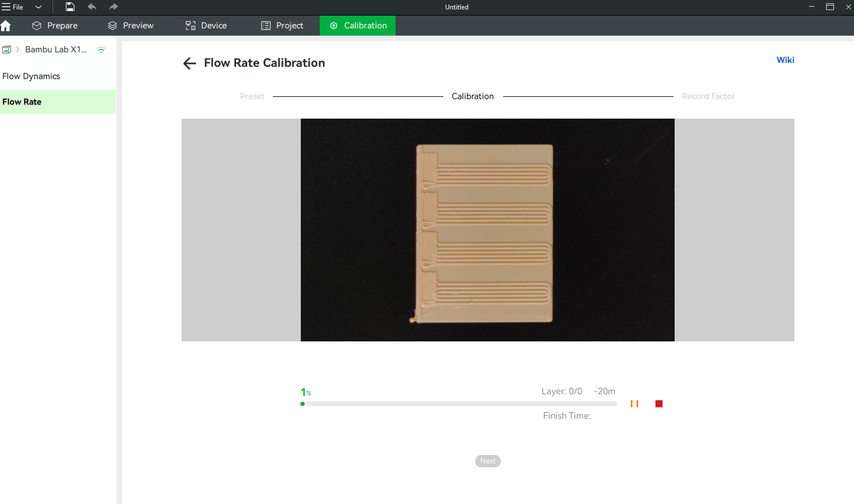Minimize the application window
Image resolution: width=854 pixels, height=504 pixels.
[x=812, y=7]
